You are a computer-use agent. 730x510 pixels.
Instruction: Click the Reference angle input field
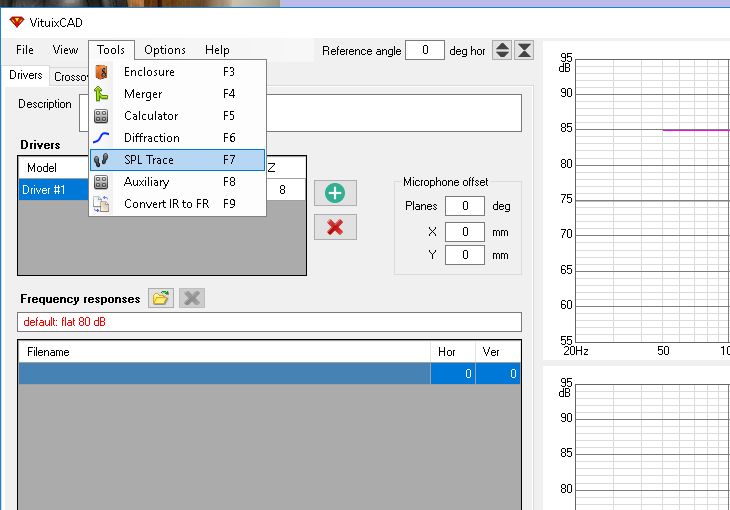(x=425, y=50)
